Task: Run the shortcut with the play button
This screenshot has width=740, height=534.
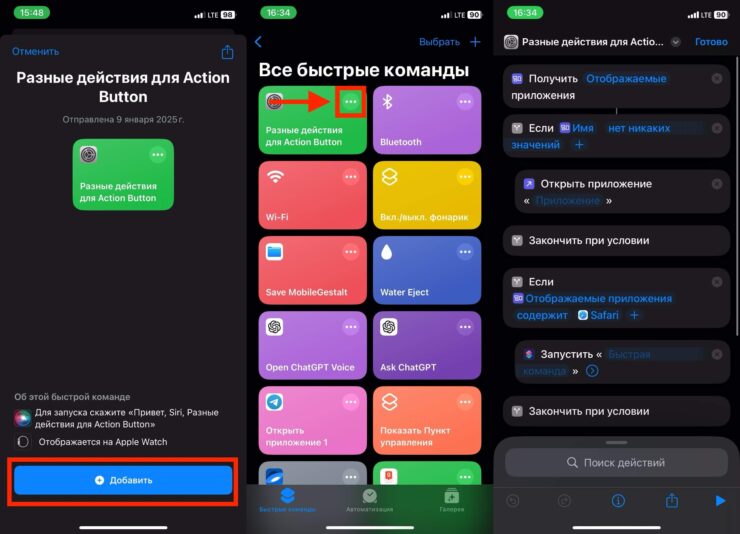Action: tap(720, 501)
